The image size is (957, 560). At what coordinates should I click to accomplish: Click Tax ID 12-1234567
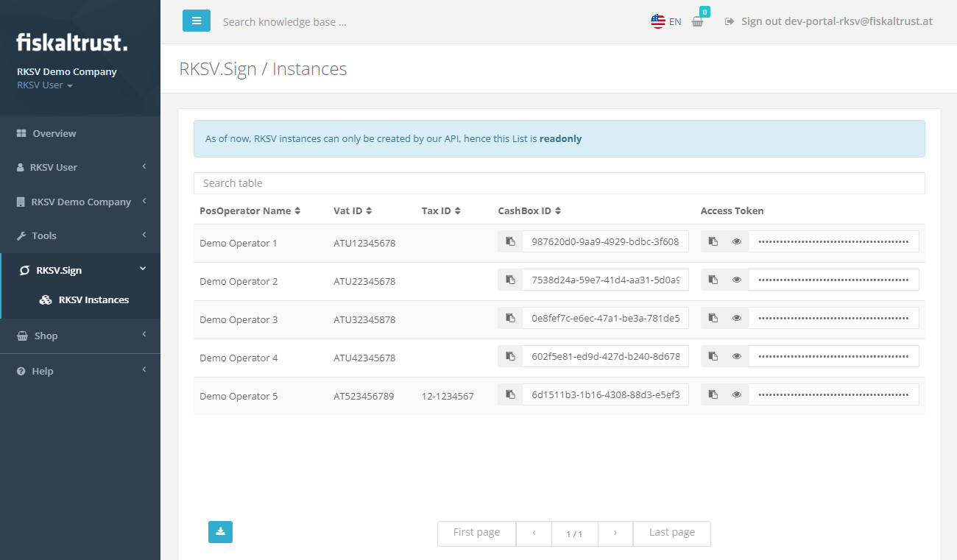click(x=448, y=396)
